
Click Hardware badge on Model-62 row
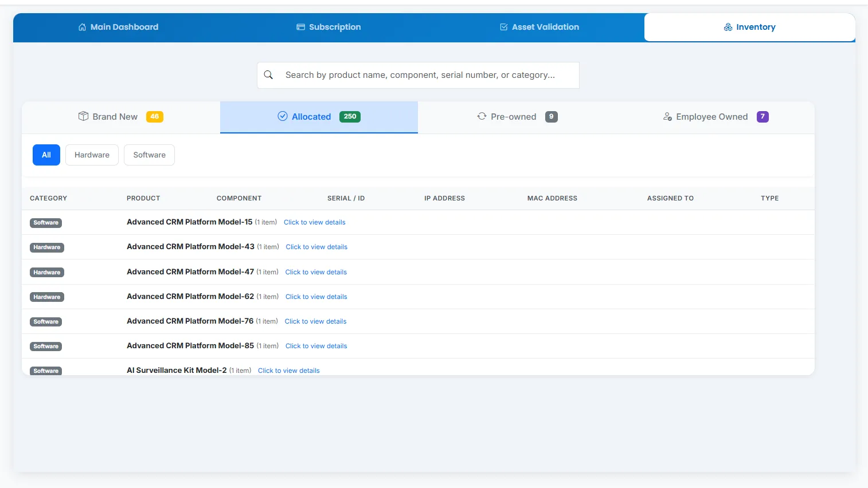click(x=47, y=297)
